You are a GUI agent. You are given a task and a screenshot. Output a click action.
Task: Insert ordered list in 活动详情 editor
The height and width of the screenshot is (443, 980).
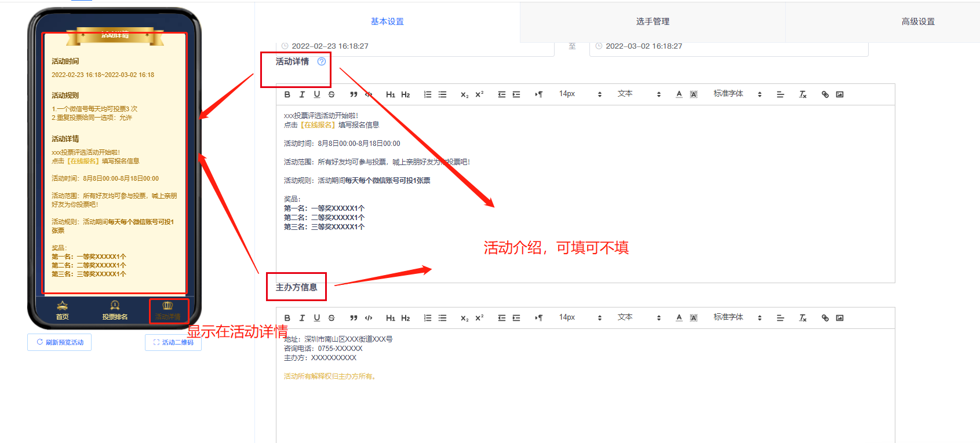(428, 94)
